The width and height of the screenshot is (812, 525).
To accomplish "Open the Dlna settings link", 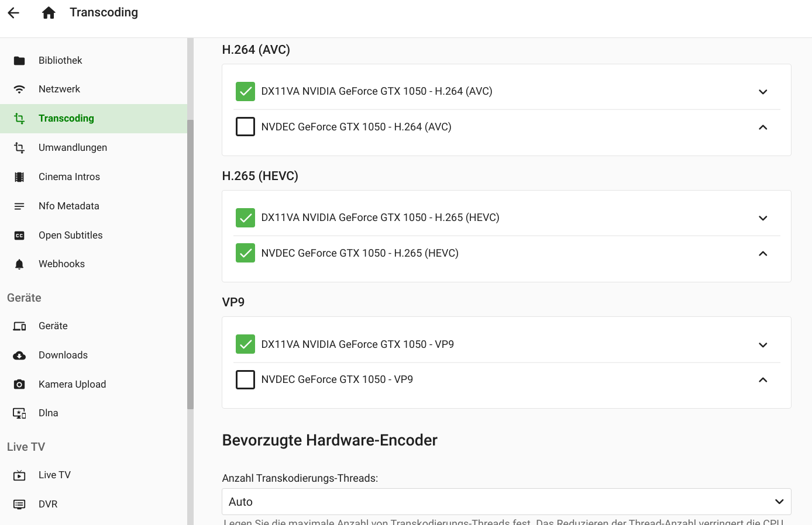I will coord(49,413).
